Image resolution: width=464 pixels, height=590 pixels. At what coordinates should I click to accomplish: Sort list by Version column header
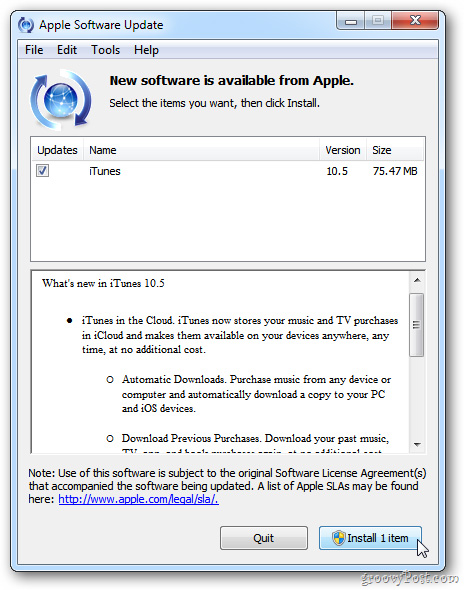click(343, 150)
